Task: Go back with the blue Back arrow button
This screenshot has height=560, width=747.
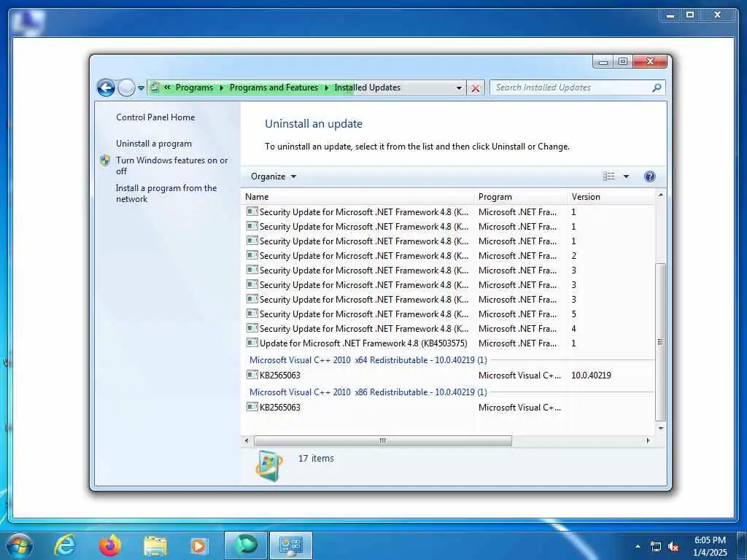Action: [x=106, y=87]
